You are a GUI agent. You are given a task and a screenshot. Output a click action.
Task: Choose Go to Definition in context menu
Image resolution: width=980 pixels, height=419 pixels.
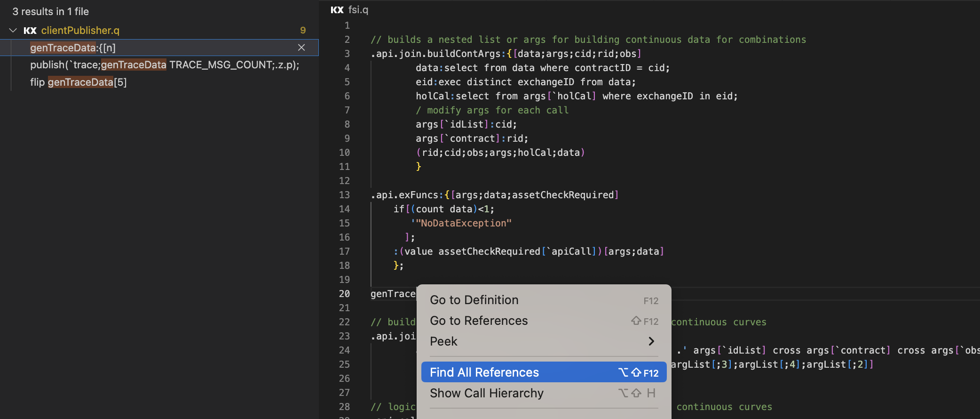click(474, 300)
